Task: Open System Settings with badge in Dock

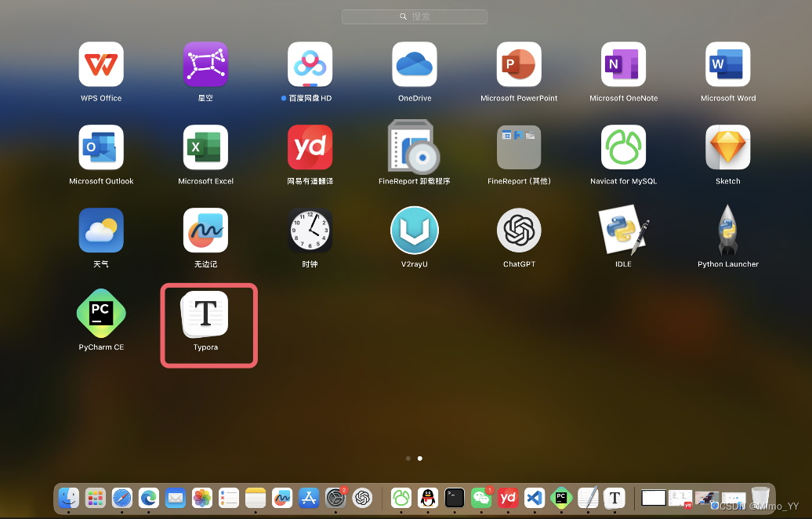Action: pos(335,499)
